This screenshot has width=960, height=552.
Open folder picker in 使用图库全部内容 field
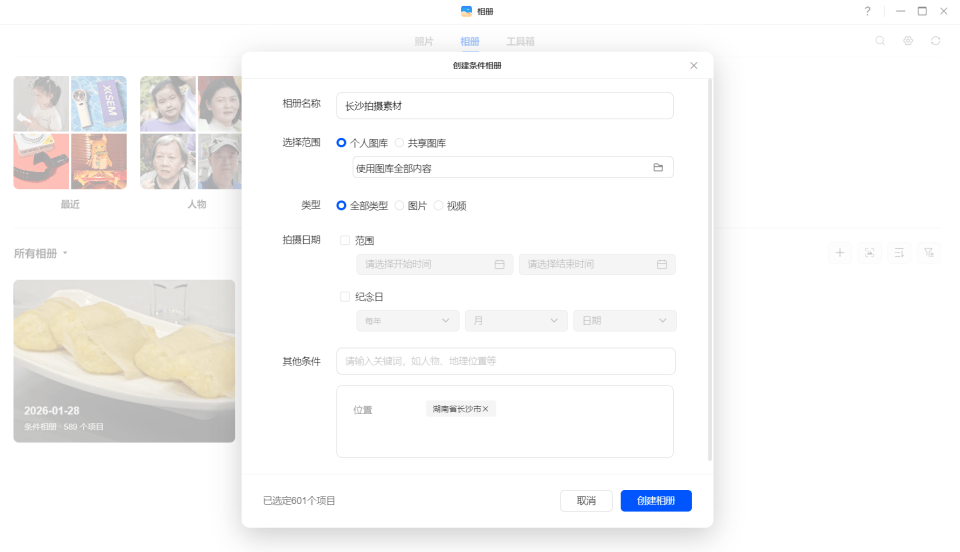[x=658, y=168]
